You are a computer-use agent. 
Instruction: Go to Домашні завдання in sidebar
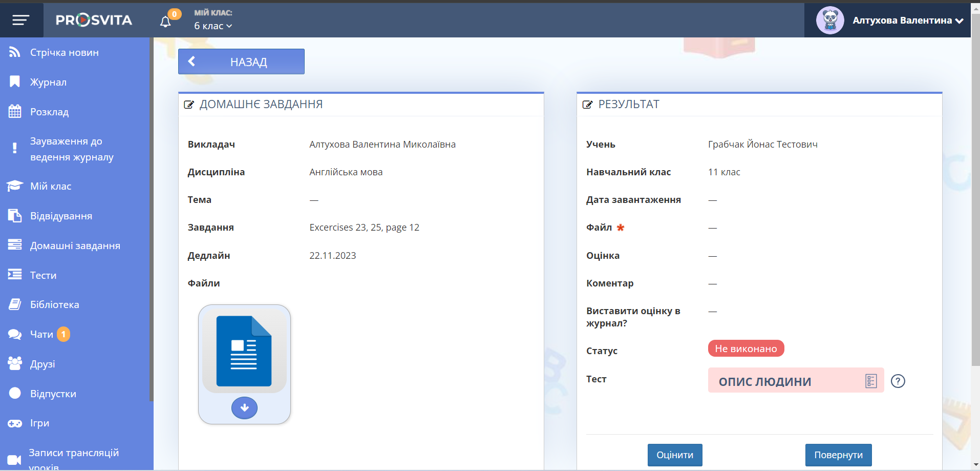75,245
